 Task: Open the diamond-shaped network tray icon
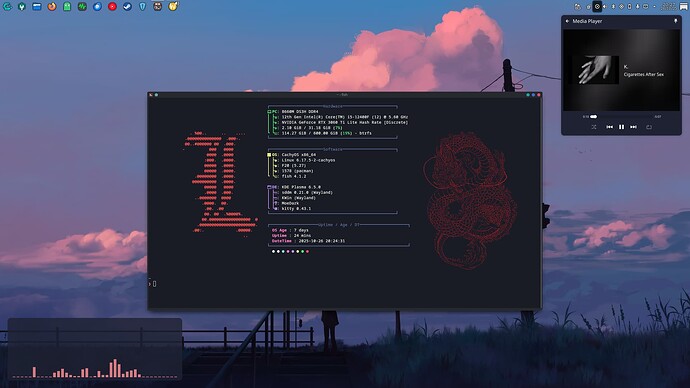click(x=621, y=7)
